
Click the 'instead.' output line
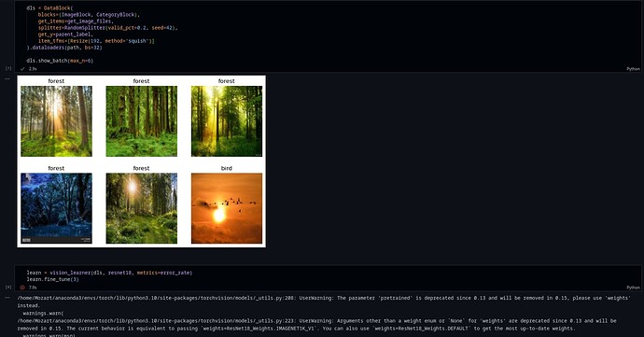pyautogui.click(x=28, y=305)
